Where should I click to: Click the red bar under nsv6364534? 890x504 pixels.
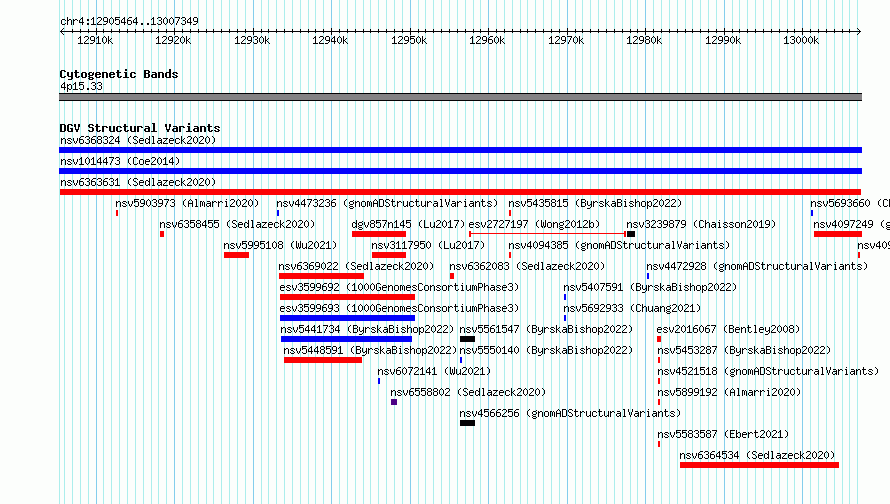tap(759, 465)
